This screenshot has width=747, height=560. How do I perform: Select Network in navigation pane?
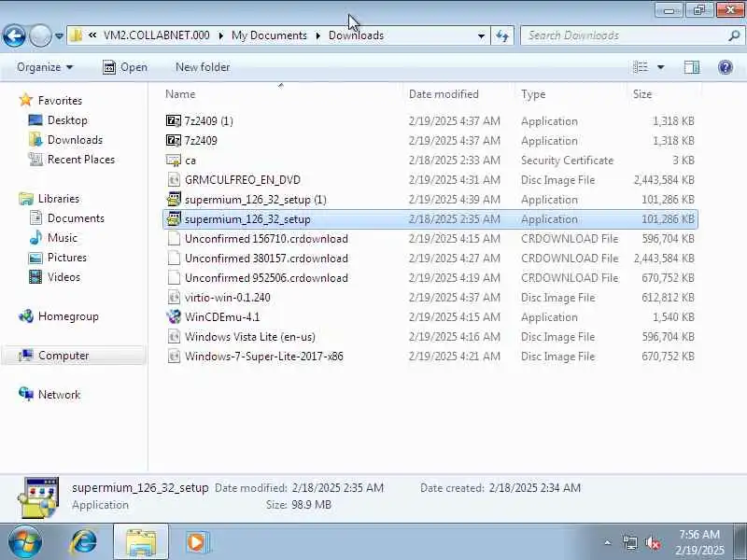tap(59, 394)
